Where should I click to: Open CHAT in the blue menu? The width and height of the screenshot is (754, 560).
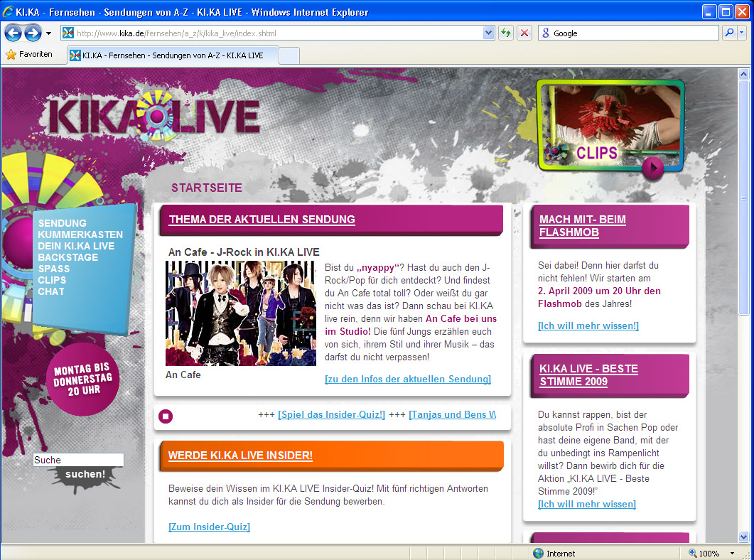51,291
